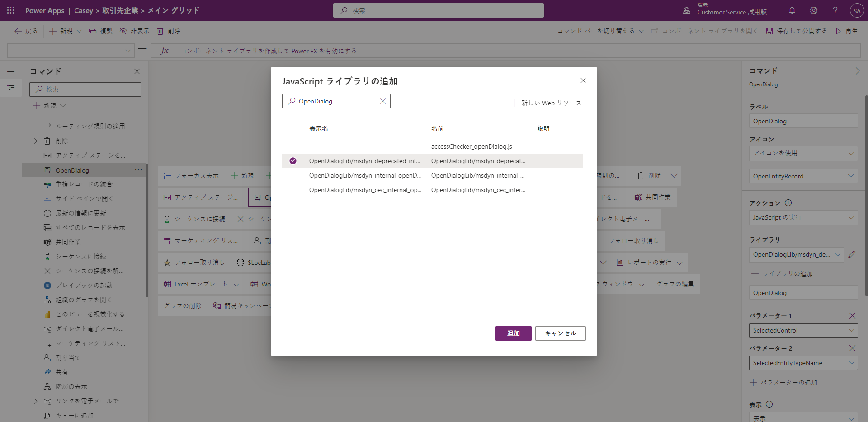The image size is (868, 422).
Task: Show アクション info icon
Action: pyautogui.click(x=788, y=203)
